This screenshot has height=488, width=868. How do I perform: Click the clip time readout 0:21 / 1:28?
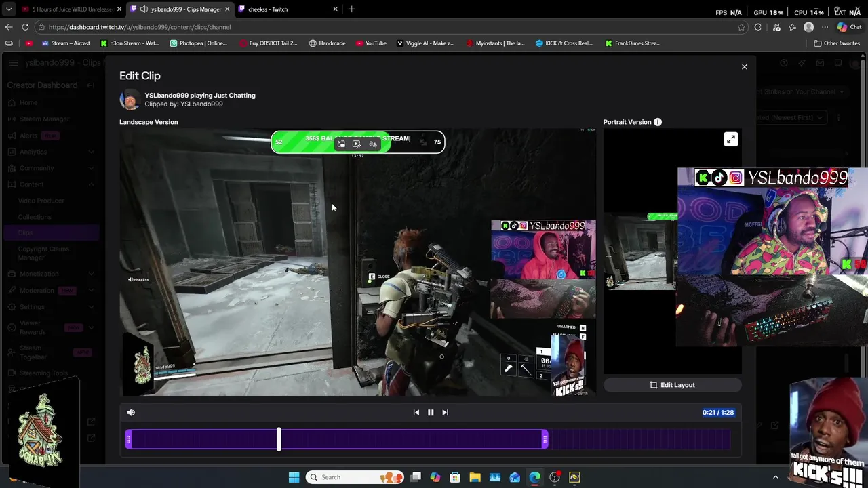(x=717, y=412)
